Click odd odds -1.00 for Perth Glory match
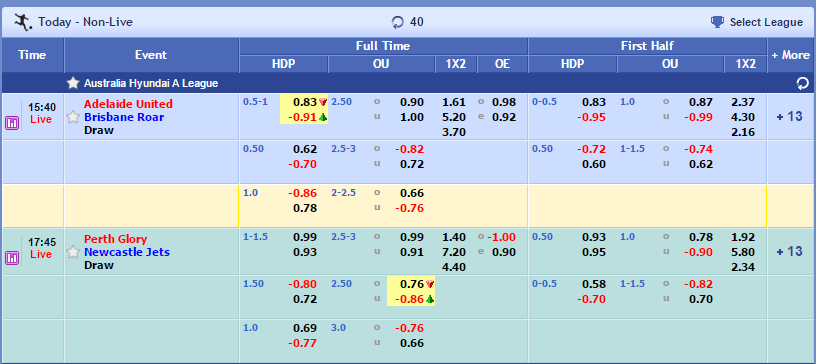 point(502,237)
